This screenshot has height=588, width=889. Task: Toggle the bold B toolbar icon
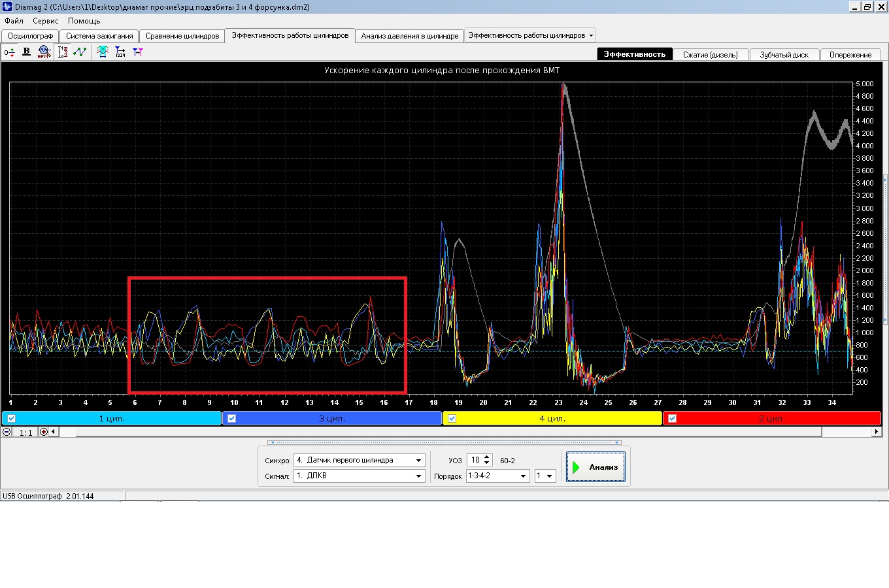pos(27,52)
